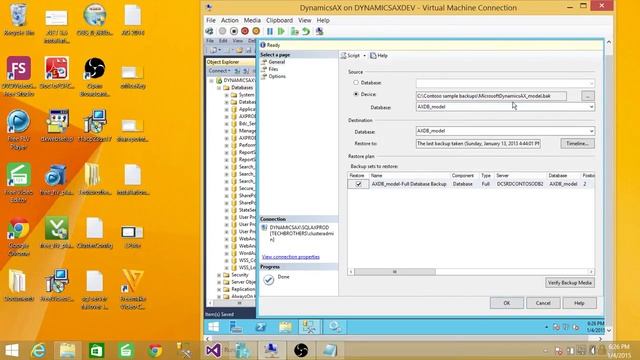This screenshot has width=640, height=360.
Task: Click VM window vertical scrollbar down arrow
Action: [x=609, y=330]
